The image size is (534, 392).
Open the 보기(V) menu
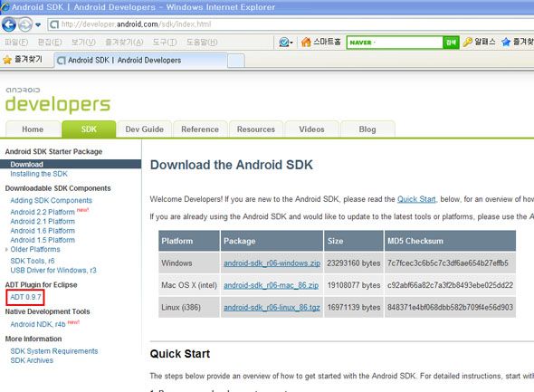coord(83,43)
